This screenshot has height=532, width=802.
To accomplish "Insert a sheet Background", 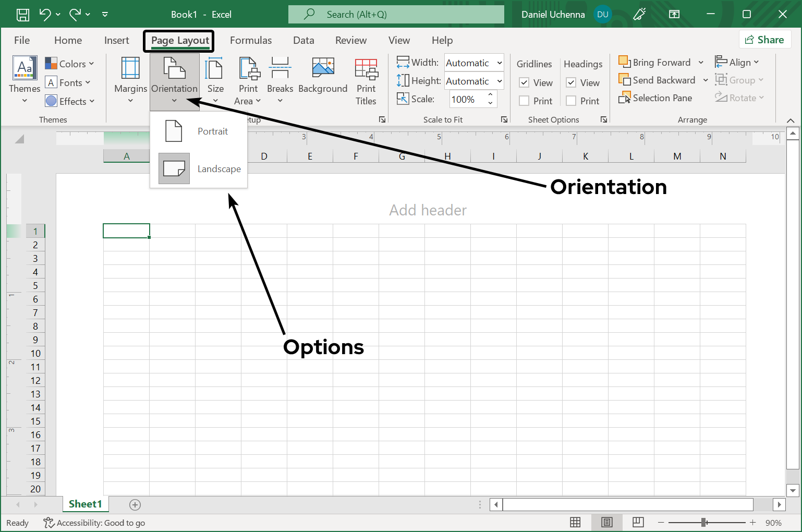I will point(322,76).
